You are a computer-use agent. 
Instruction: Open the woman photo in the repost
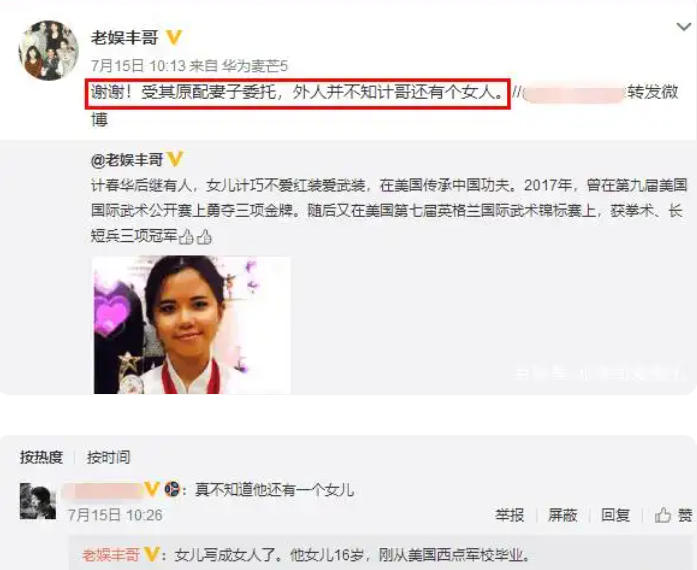(192, 325)
